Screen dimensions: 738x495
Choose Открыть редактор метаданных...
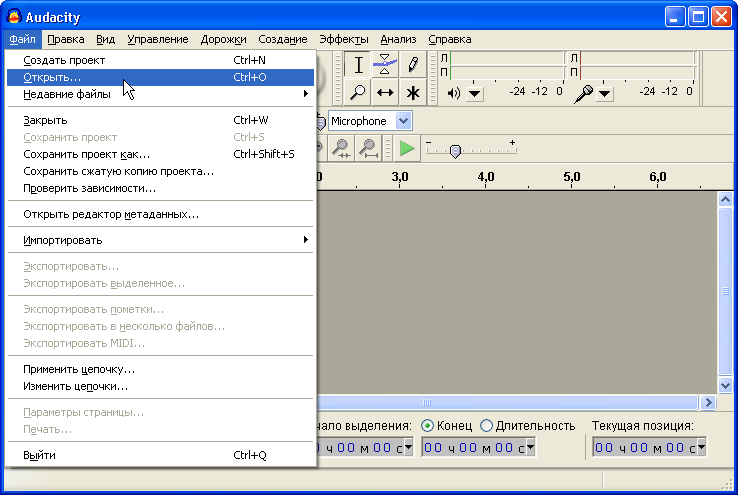160,215
